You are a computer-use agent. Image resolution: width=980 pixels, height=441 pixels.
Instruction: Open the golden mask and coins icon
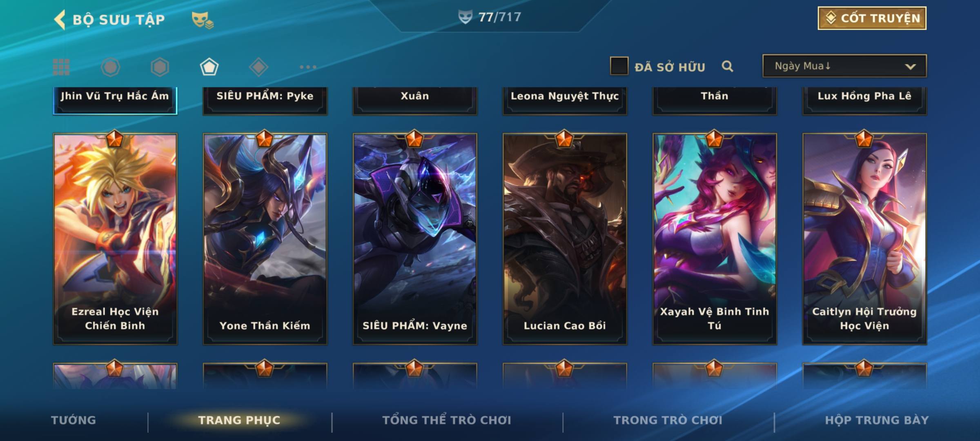(203, 20)
